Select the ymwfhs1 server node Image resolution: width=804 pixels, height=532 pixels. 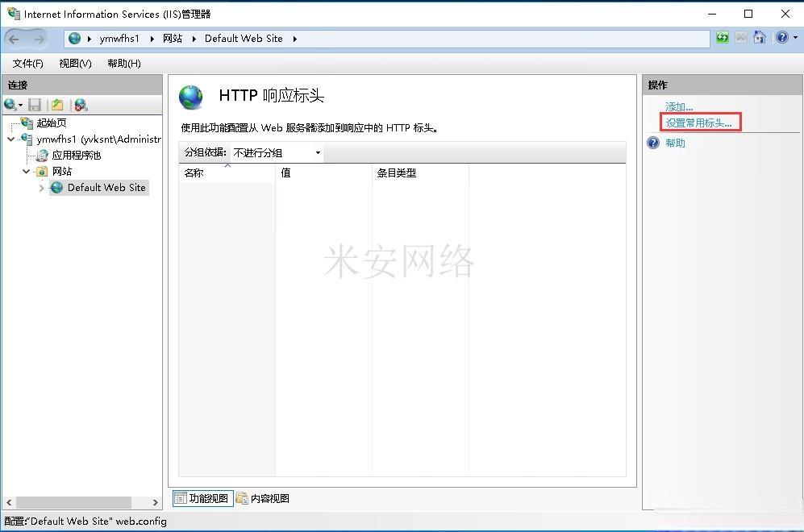(x=98, y=139)
